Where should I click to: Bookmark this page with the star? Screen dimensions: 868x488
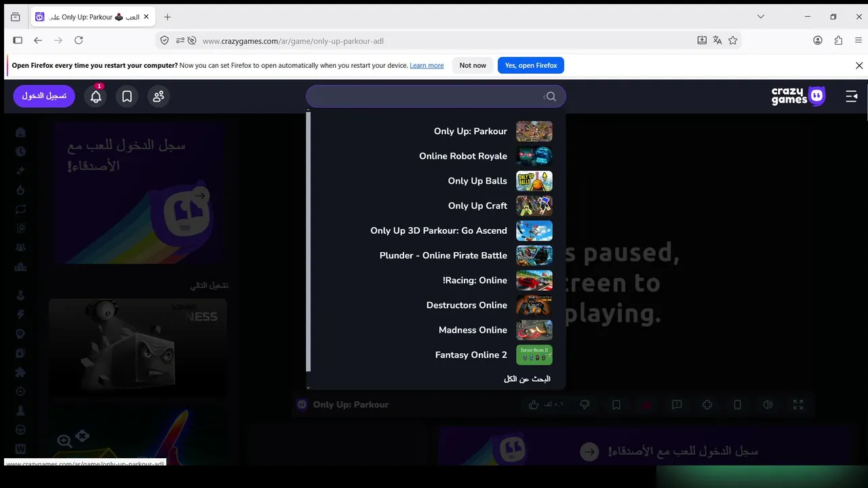[x=733, y=41]
